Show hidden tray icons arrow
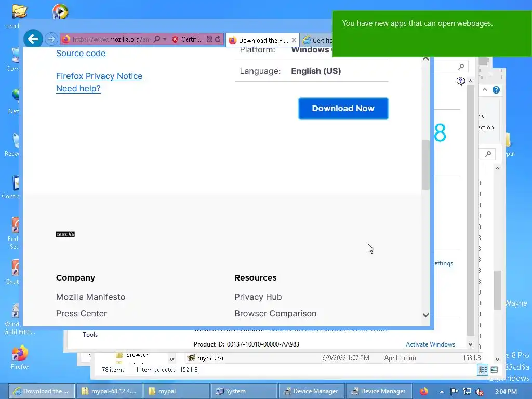Screen dimensions: 532x399 [442, 392]
